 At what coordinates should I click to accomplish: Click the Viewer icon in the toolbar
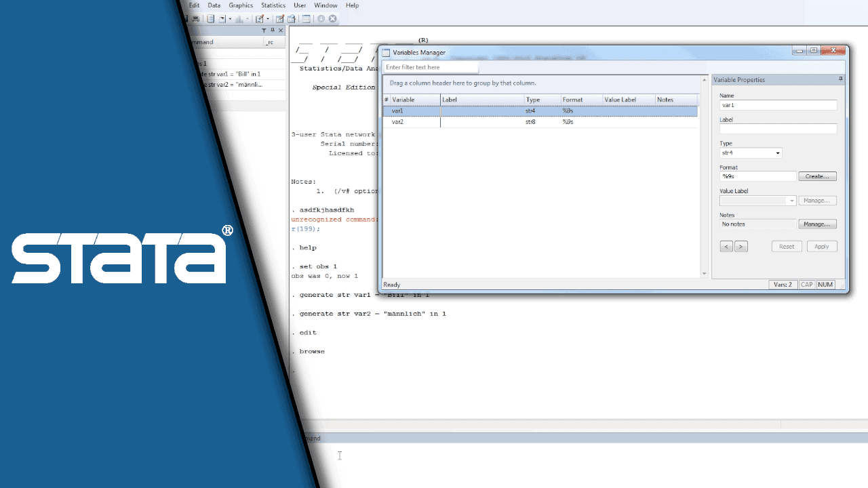coord(222,19)
